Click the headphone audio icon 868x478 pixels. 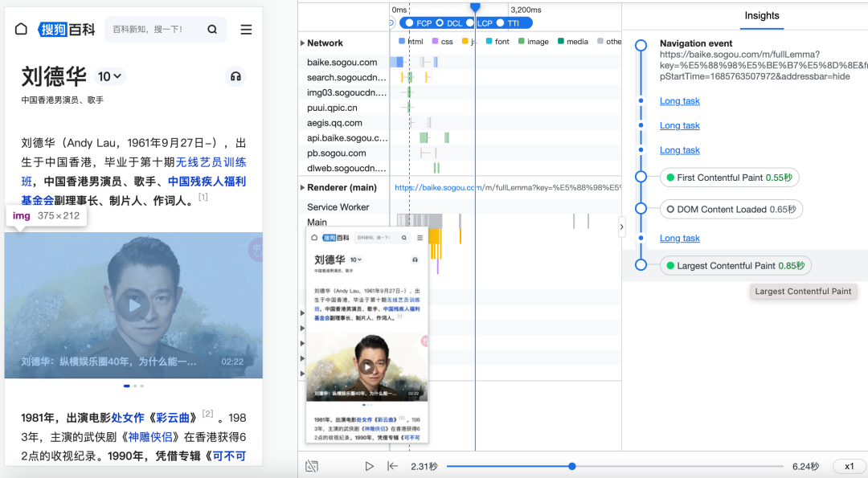235,76
